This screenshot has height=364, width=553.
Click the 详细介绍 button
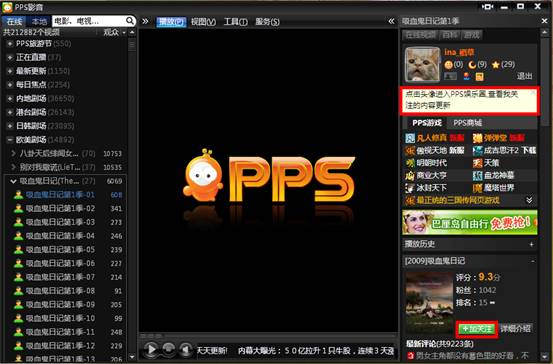pos(515,329)
